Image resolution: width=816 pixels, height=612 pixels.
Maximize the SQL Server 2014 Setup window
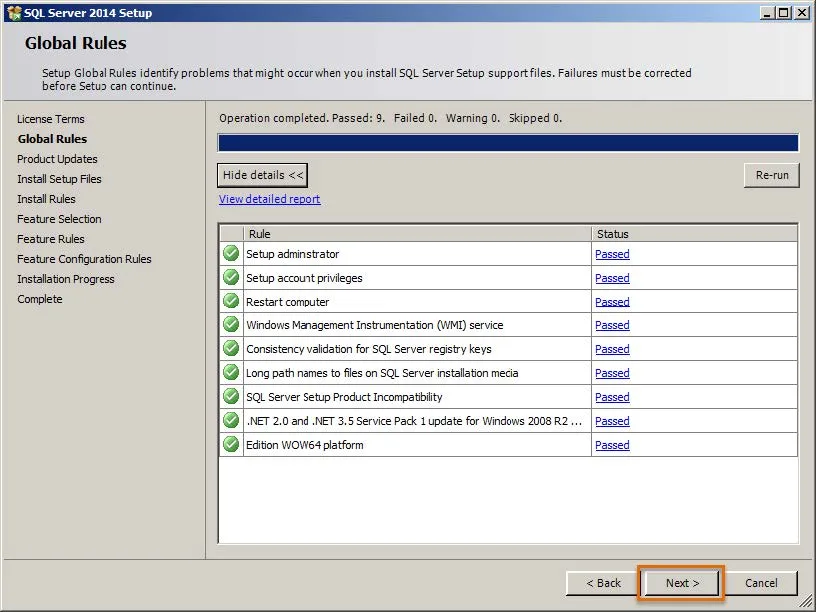pos(783,12)
